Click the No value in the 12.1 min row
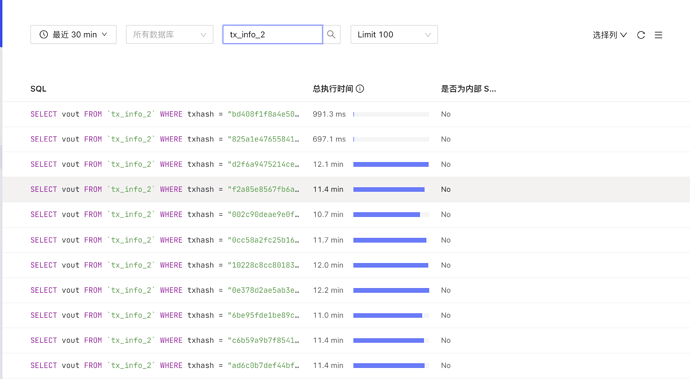 click(x=446, y=164)
